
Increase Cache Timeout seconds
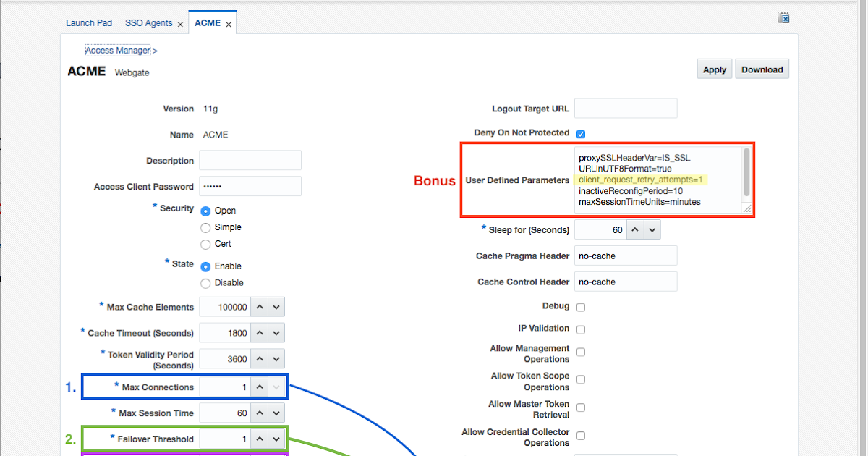[x=259, y=333]
